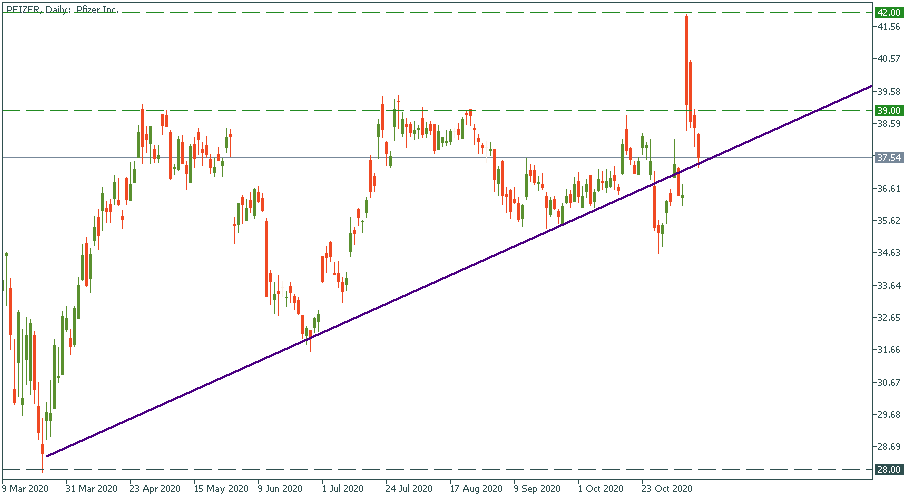Click the 1 Oct 2020 date label
The width and height of the screenshot is (915, 500).
[x=601, y=489]
